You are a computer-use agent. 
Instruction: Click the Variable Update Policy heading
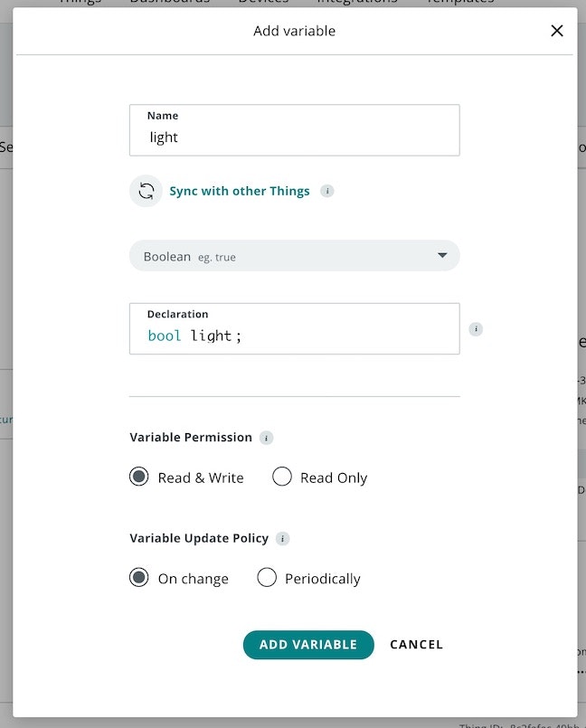pos(199,538)
